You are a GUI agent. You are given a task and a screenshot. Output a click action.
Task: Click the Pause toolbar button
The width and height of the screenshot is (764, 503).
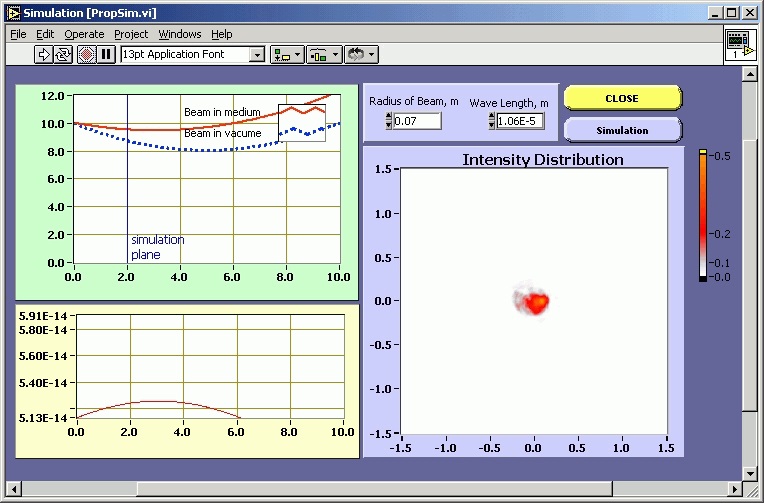point(106,54)
